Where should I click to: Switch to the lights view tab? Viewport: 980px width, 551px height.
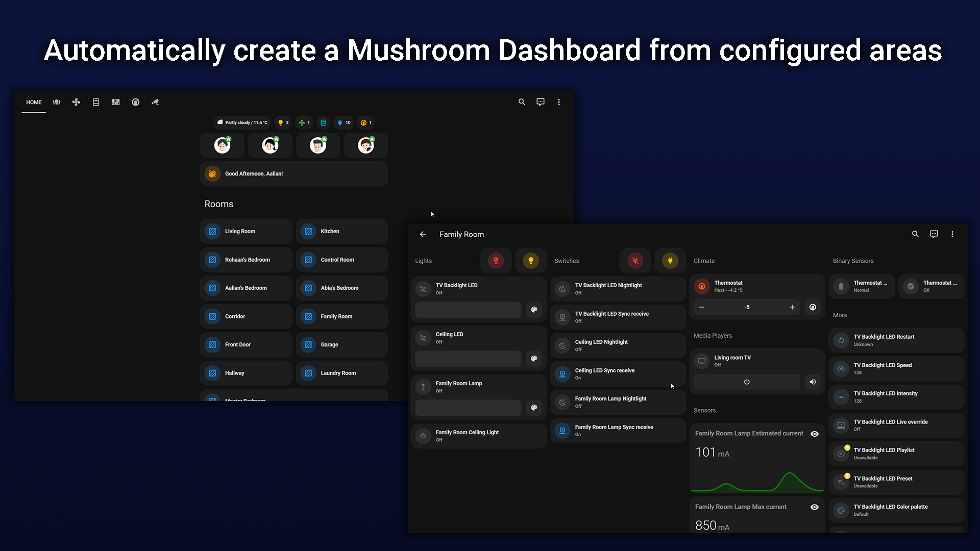click(57, 102)
